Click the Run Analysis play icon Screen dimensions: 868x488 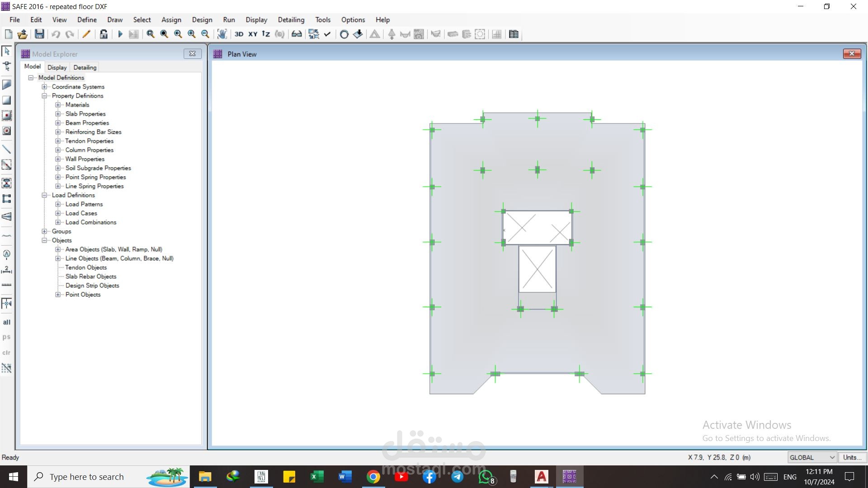[x=120, y=34]
